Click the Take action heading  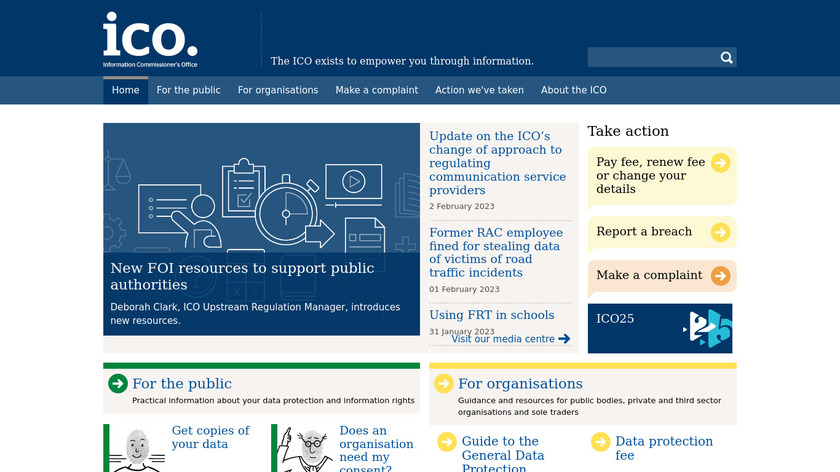click(628, 131)
